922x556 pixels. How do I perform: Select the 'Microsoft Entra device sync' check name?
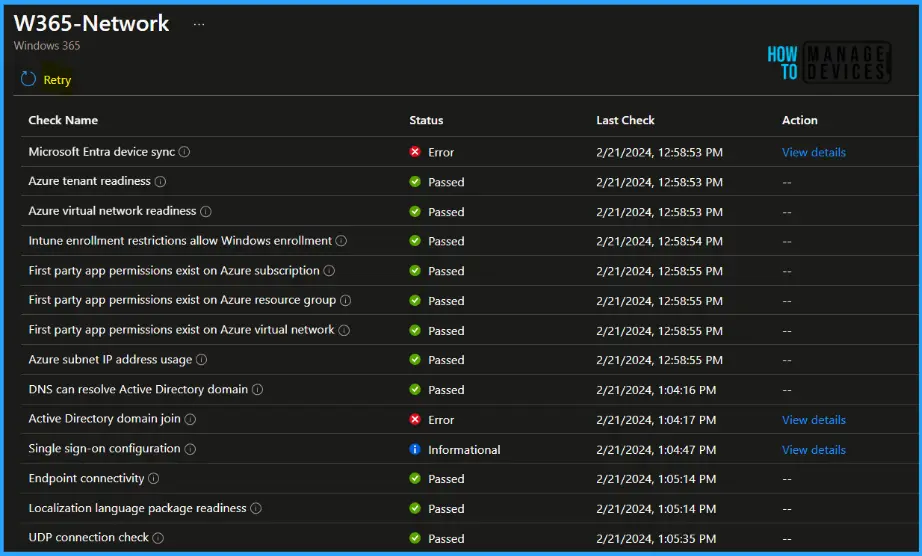tap(102, 152)
